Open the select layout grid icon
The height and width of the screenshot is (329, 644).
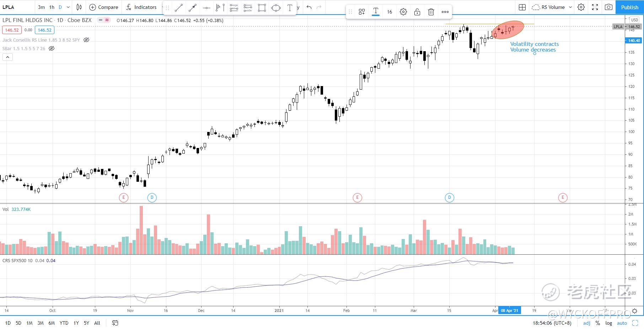522,7
